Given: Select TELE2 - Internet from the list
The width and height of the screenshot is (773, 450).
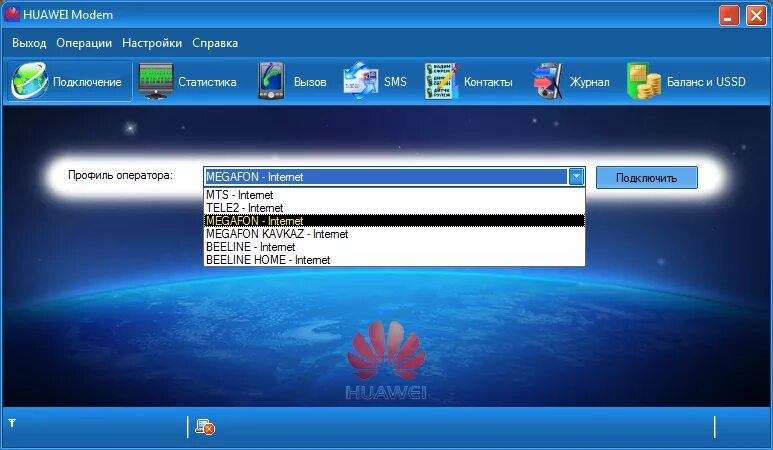Looking at the screenshot, I should [394, 208].
